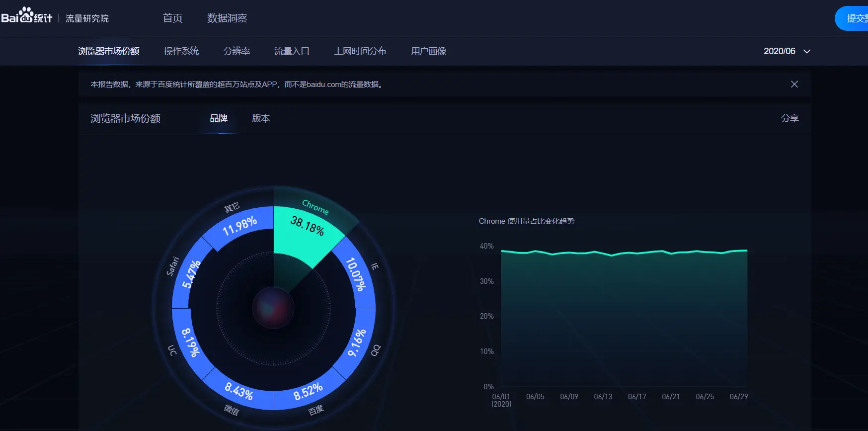Image resolution: width=868 pixels, height=431 pixels.
Task: Select the 百度 8.52% donut segment
Action: click(308, 391)
